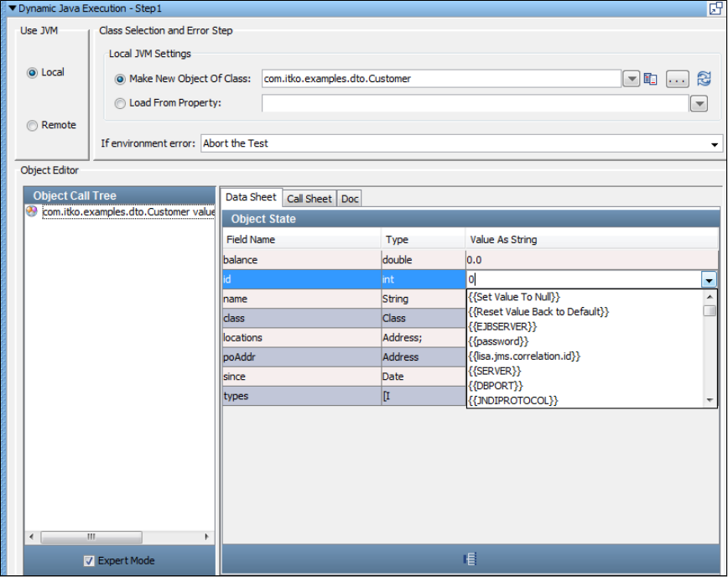The image size is (728, 577).
Task: Select com.itko.examples.dto.Customer tree item
Action: [128, 211]
